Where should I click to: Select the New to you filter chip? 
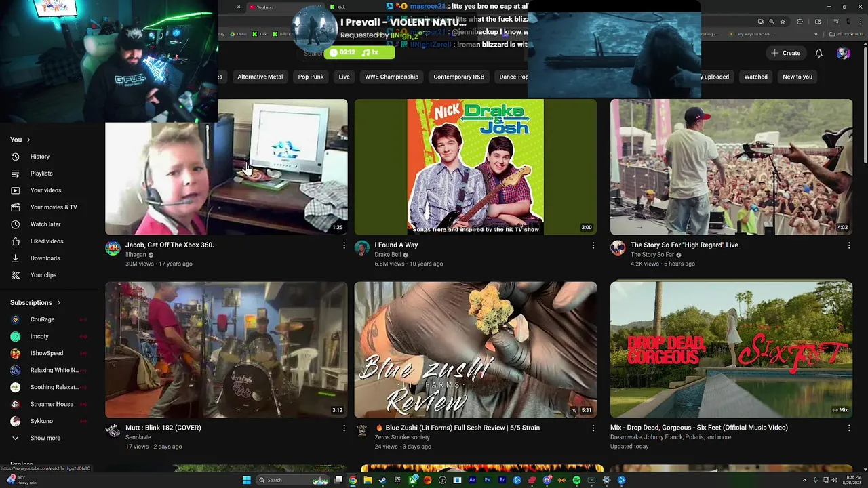tap(797, 77)
